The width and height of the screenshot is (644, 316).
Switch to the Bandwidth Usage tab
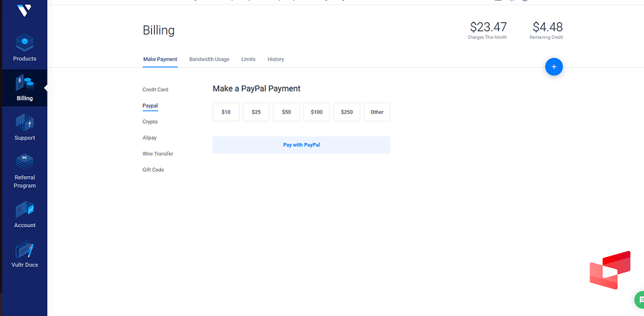209,59
